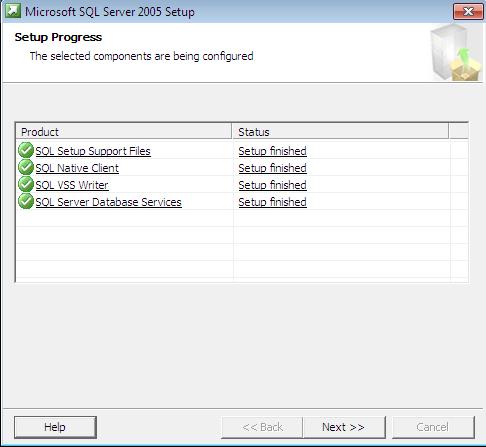
Task: View Setup finished status for SQL Native Client
Action: point(272,168)
